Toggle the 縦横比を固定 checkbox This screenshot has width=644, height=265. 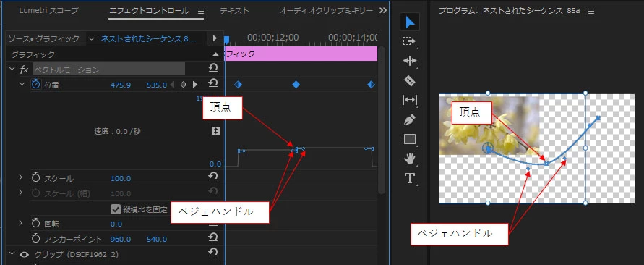click(116, 209)
